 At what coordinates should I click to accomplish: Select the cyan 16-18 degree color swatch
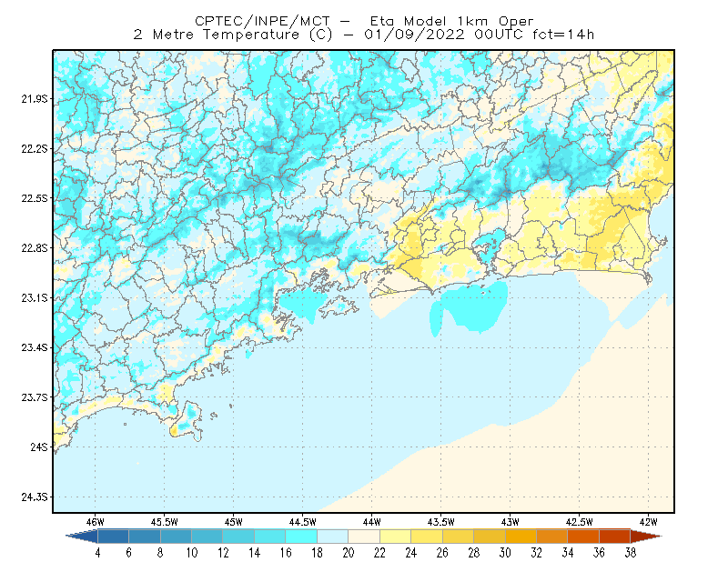click(301, 537)
